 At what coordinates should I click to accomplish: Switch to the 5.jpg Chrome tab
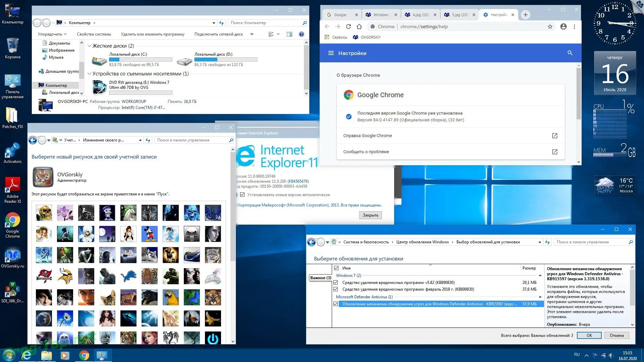pos(460,15)
